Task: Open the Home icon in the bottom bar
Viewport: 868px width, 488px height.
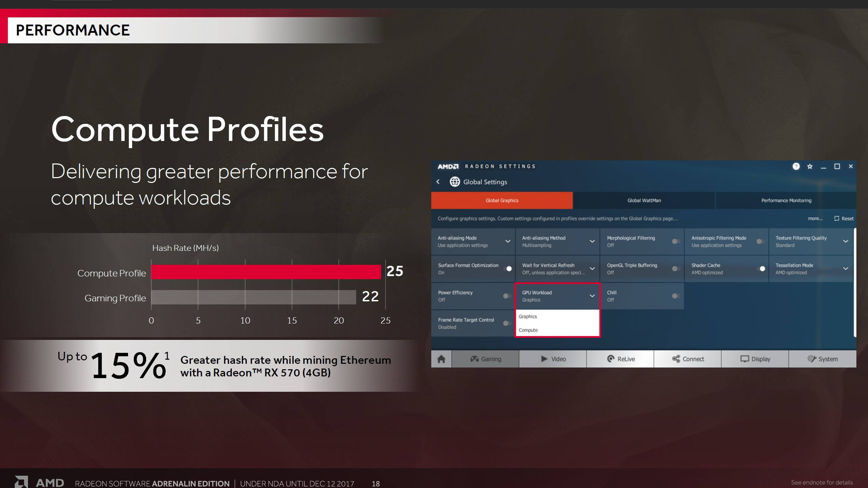Action: [x=441, y=359]
